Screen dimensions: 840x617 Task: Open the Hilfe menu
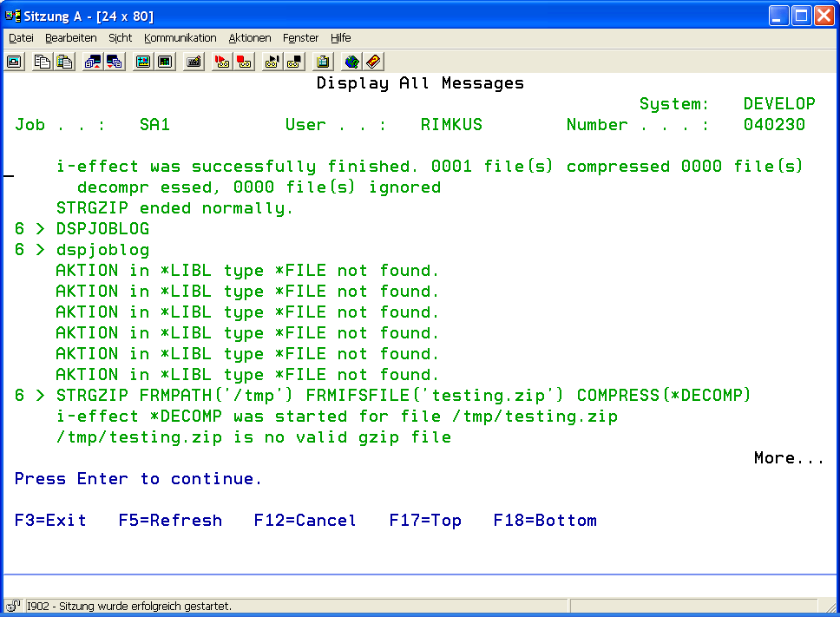341,38
